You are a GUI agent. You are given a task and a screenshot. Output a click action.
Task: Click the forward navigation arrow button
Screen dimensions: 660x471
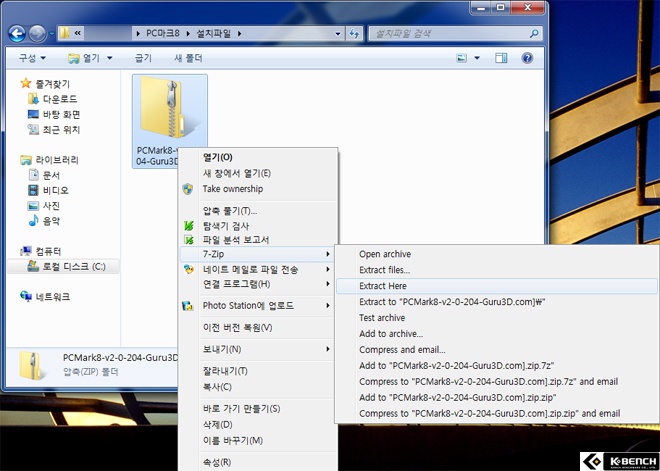(x=37, y=34)
